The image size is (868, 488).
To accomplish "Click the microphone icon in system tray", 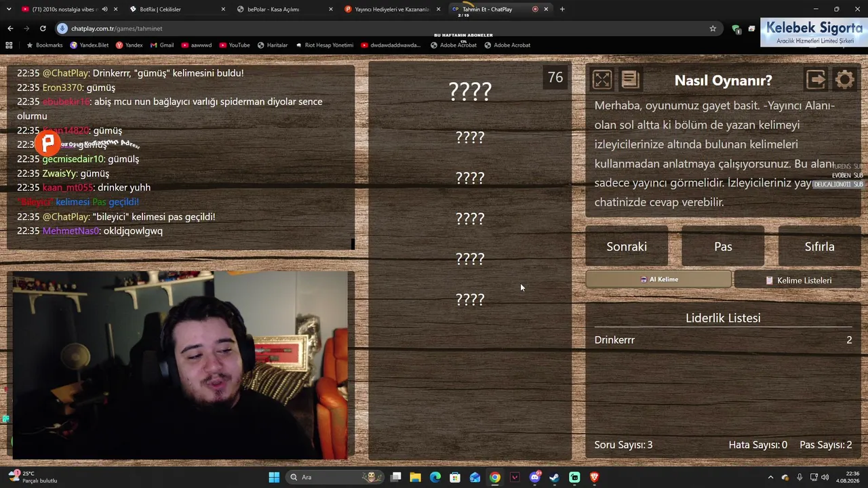I will 800,477.
